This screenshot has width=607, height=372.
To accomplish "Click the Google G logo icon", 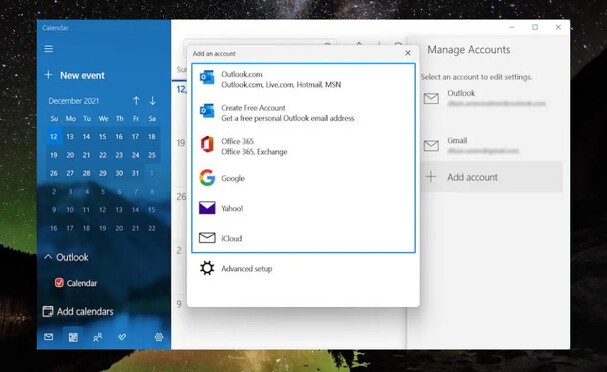I will (207, 178).
